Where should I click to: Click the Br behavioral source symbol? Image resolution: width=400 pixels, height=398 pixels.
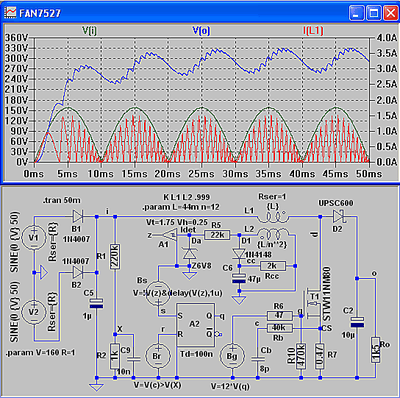(157, 356)
